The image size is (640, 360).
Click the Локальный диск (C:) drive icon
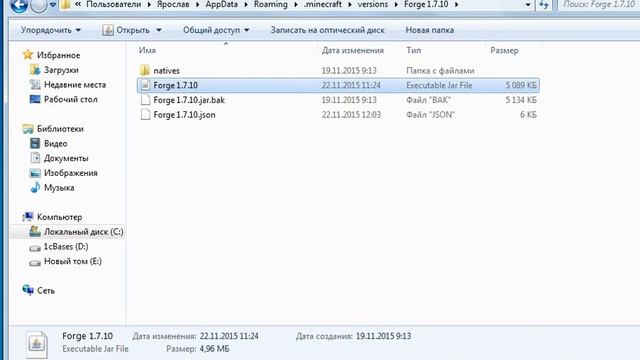35,231
